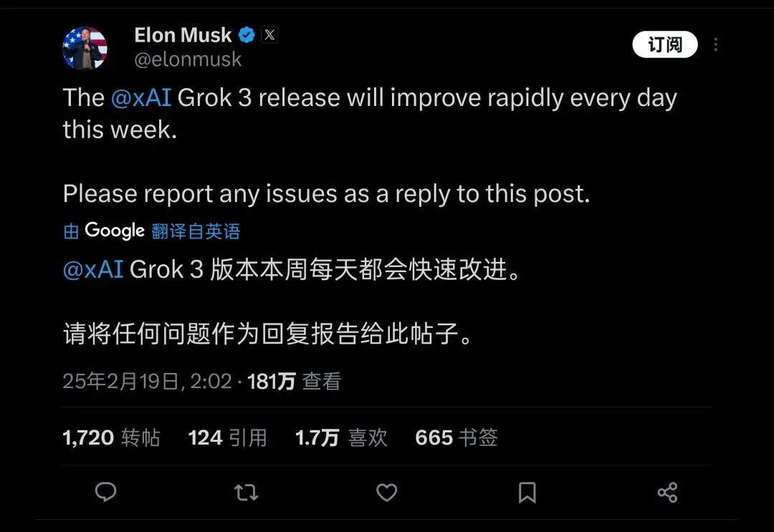Open the 124 引用 quotes list
This screenshot has height=532, width=774.
[227, 437]
